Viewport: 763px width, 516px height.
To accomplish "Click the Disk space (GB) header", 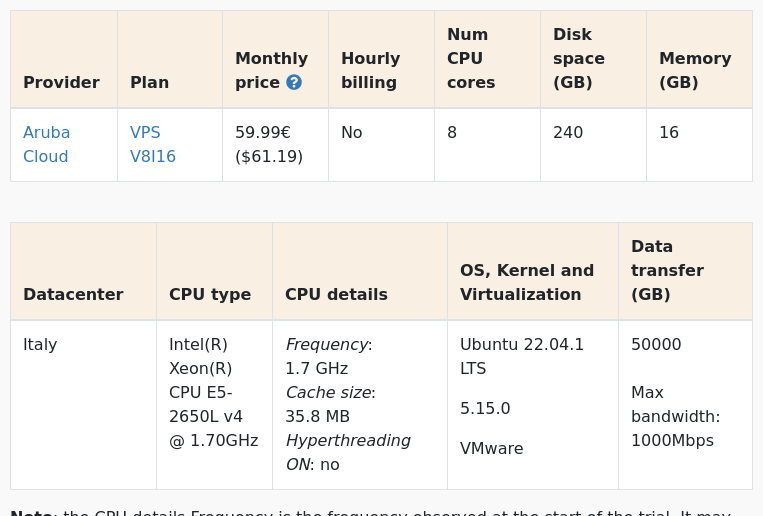I will point(578,58).
